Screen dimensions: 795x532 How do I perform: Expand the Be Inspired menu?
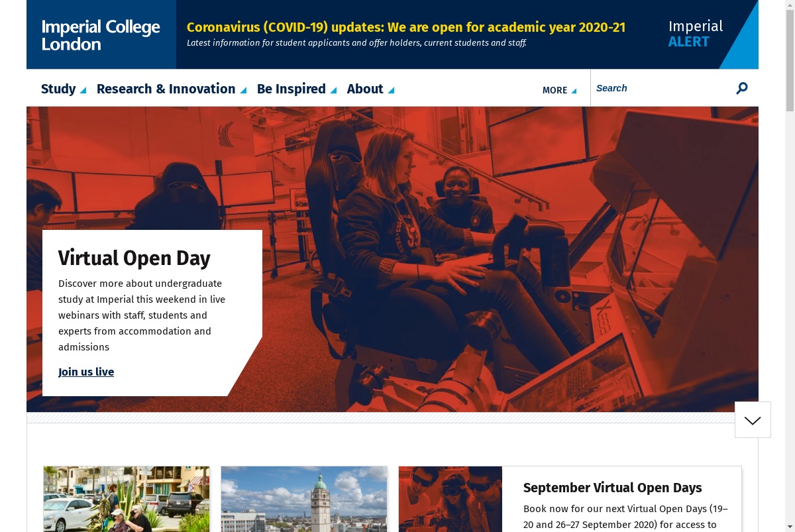pyautogui.click(x=297, y=89)
